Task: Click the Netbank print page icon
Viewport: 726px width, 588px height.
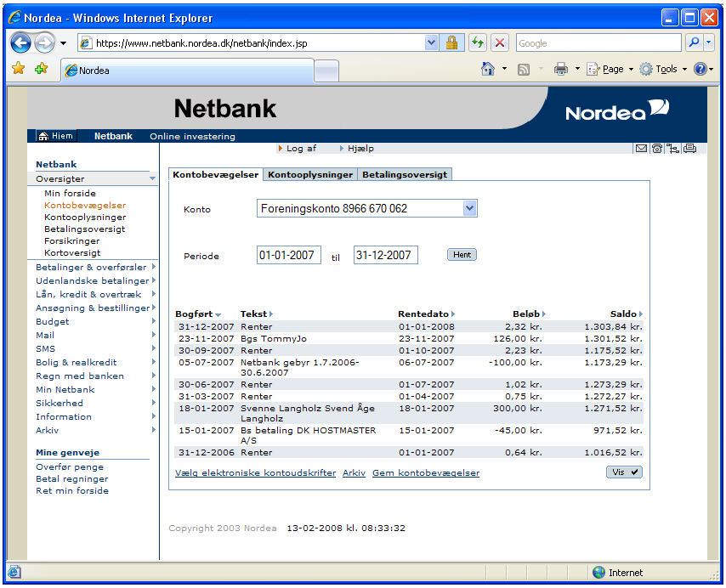Action: point(690,149)
